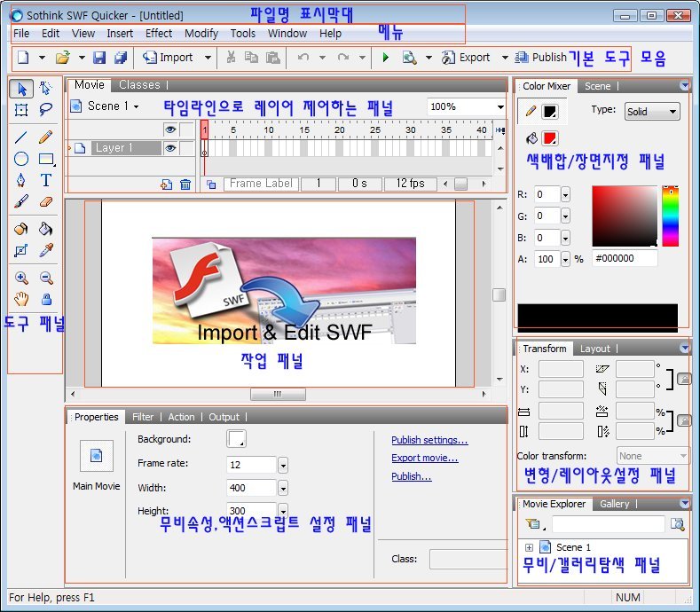Select the Rectangle tool
Screen dimensions: 700x612
[x=46, y=159]
